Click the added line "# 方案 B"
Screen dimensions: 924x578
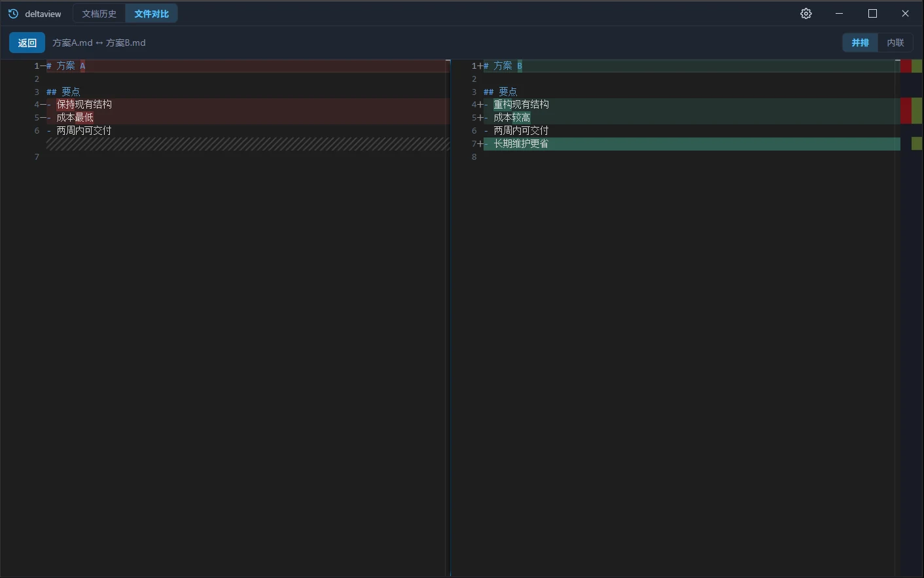click(692, 65)
